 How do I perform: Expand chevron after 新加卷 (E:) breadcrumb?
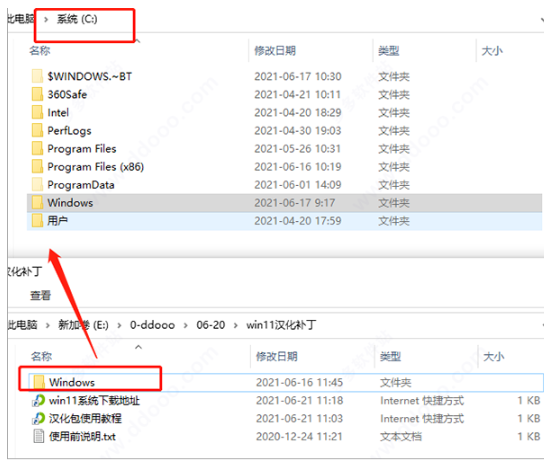click(119, 326)
